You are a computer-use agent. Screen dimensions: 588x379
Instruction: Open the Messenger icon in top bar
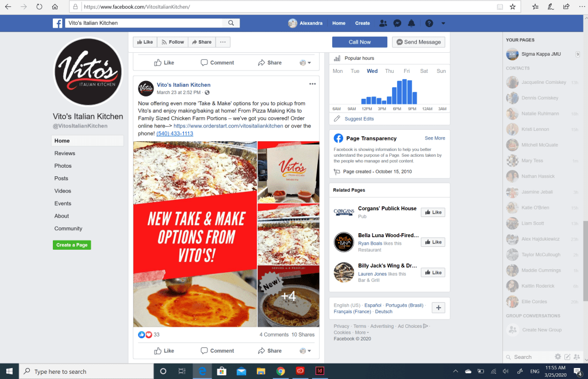(x=397, y=23)
